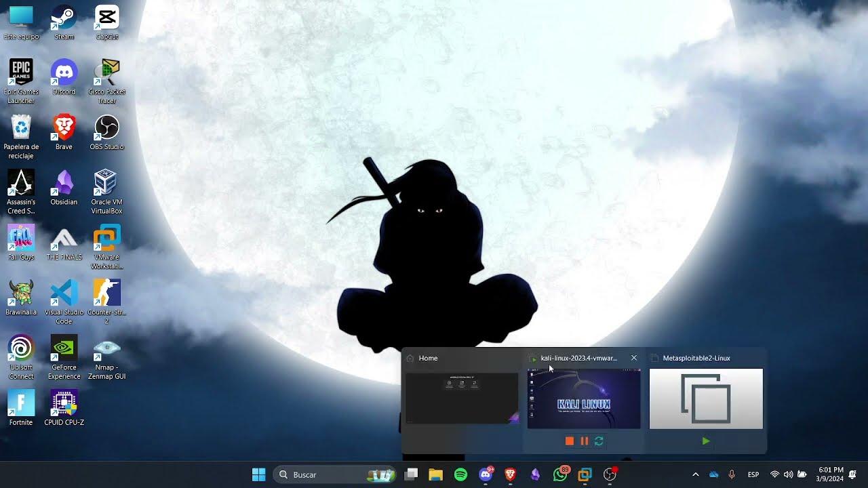The image size is (868, 488).
Task: Select the Fortnite desktop shortcut
Action: [21, 409]
